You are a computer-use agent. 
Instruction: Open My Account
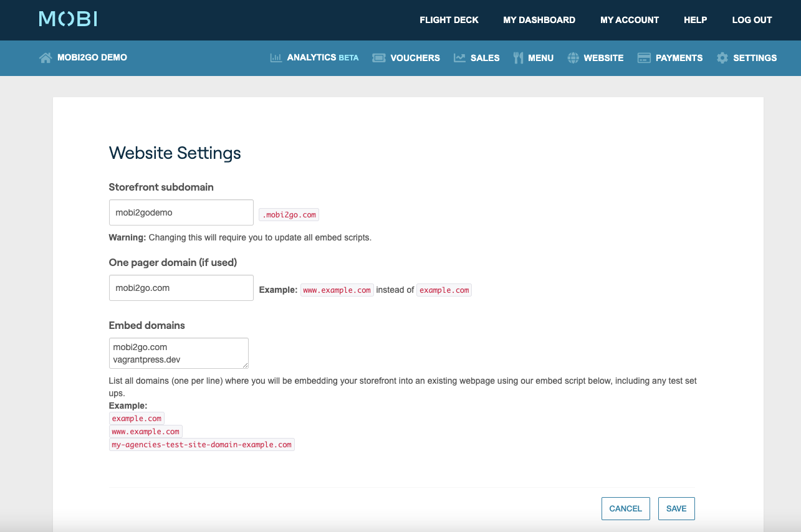pyautogui.click(x=630, y=20)
